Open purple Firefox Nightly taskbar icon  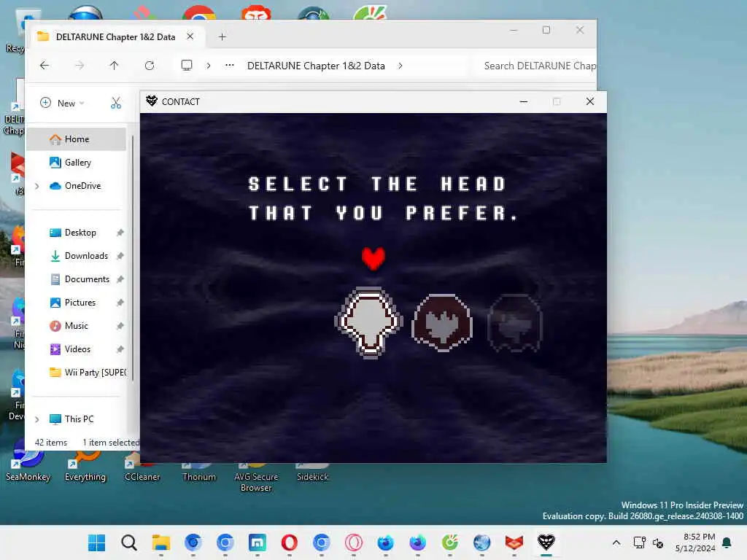(418, 542)
